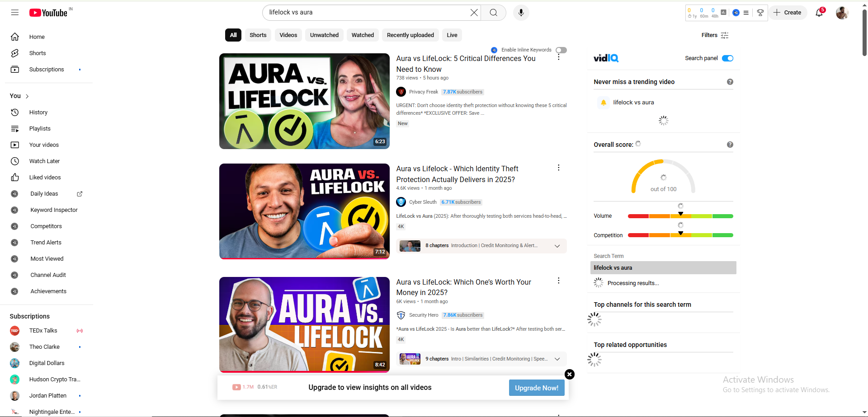The width and height of the screenshot is (868, 417).
Task: Click the magnifier search button
Action: point(493,13)
